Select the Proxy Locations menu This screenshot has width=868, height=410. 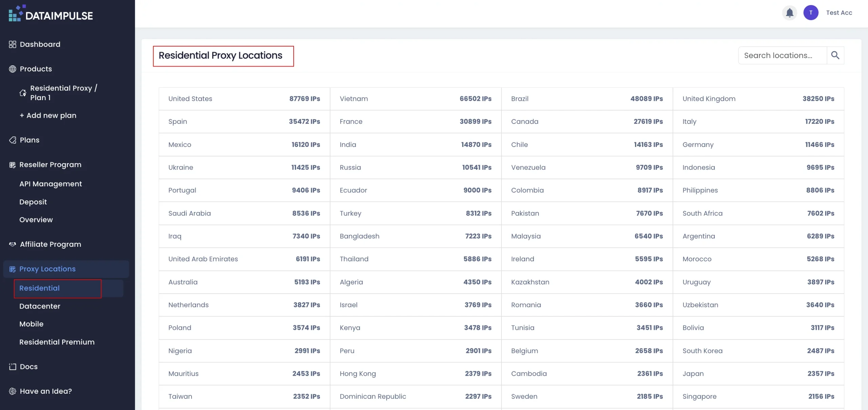[66, 269]
